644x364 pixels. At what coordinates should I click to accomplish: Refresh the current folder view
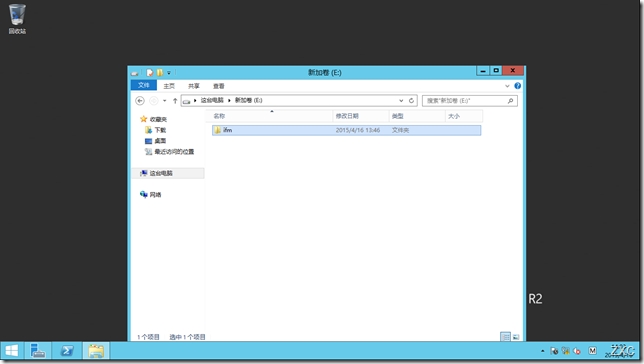pyautogui.click(x=411, y=101)
